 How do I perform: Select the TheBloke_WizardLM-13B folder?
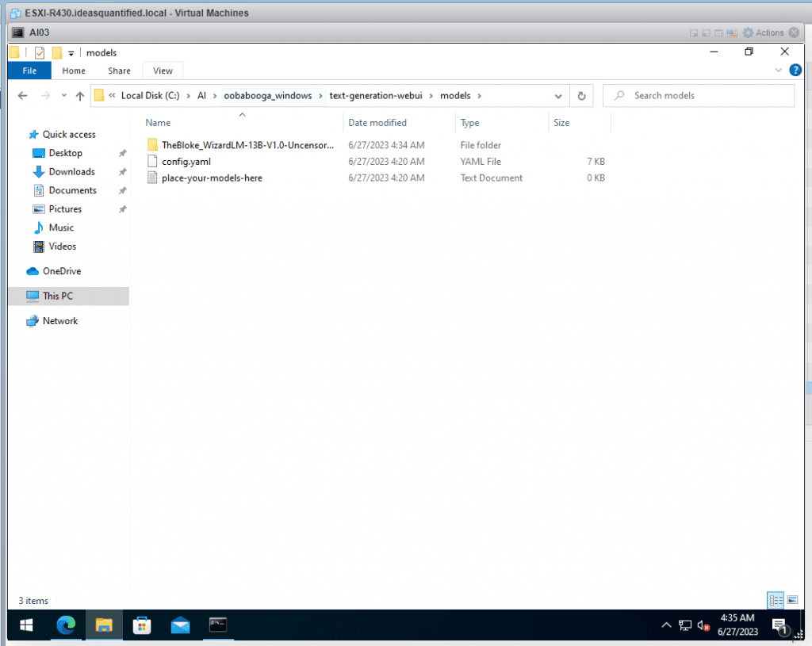click(x=247, y=146)
